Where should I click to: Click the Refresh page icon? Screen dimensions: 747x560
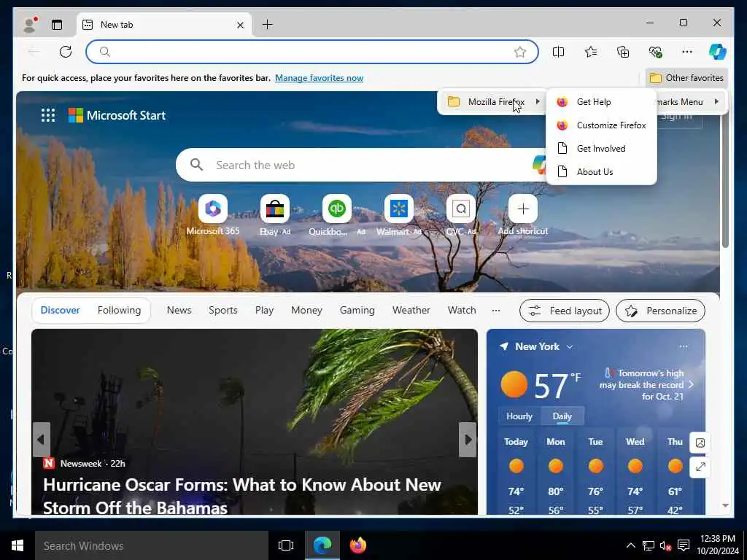pyautogui.click(x=66, y=52)
